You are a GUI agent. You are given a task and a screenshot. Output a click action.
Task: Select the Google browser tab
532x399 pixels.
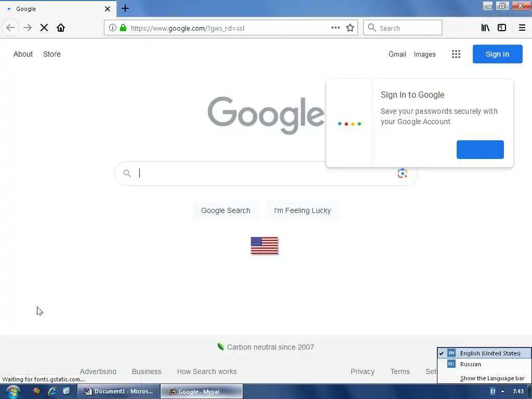pos(58,9)
